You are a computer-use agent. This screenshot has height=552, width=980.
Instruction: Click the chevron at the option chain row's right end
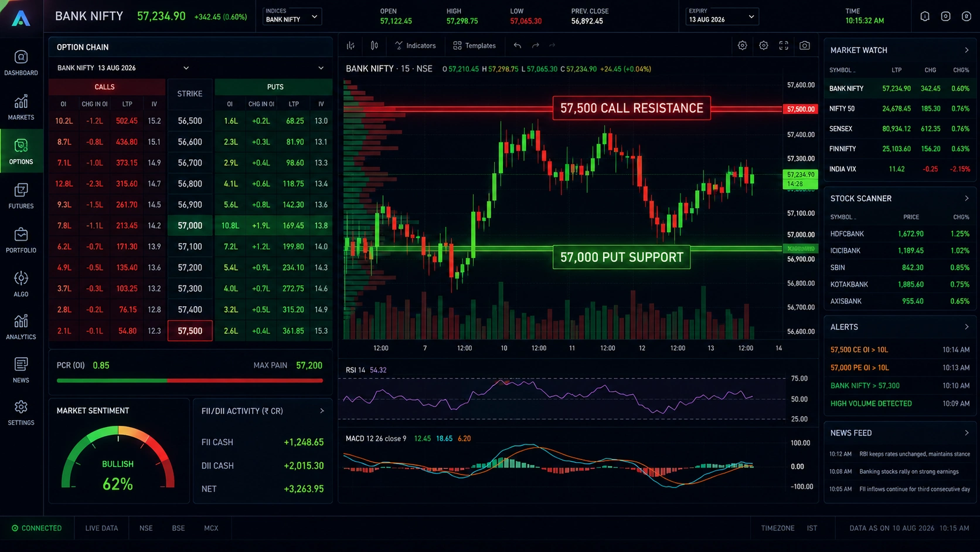pos(321,68)
